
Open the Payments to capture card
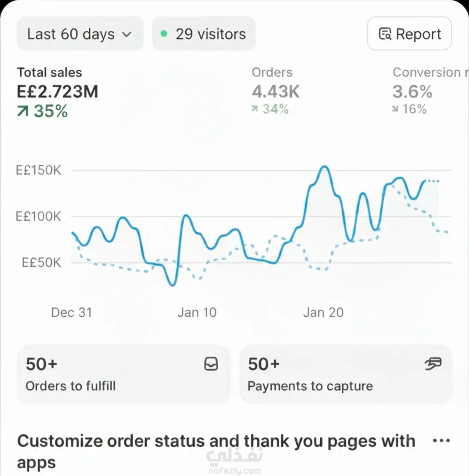[345, 374]
